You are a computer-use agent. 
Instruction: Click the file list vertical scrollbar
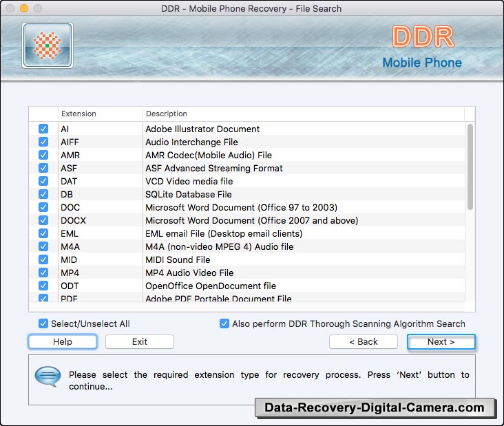pyautogui.click(x=470, y=167)
